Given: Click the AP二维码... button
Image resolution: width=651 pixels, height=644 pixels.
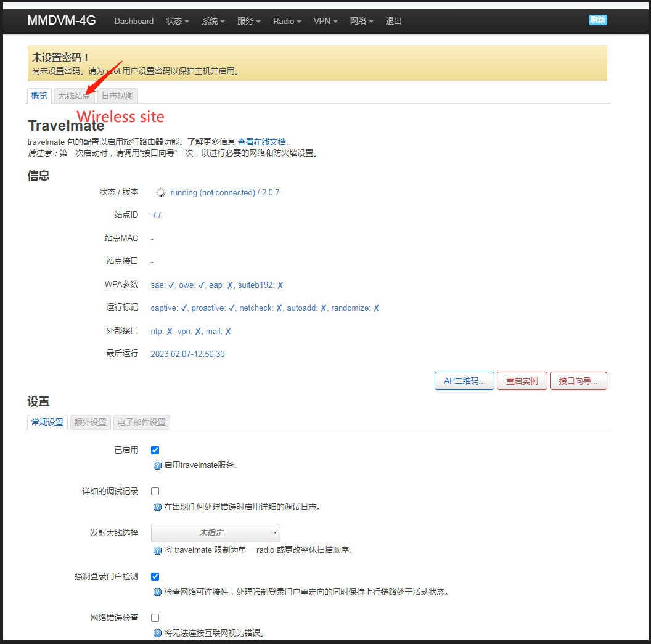Looking at the screenshot, I should pos(464,381).
